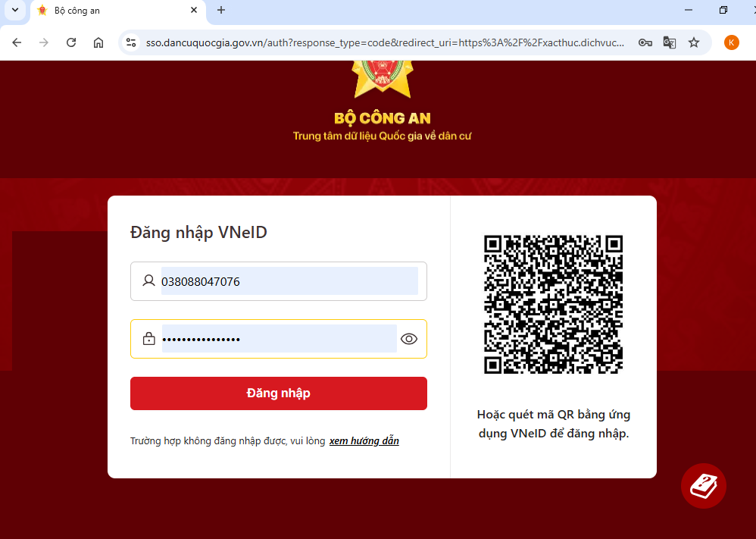Image resolution: width=756 pixels, height=539 pixels.
Task: Open the floating help book icon
Action: [704, 486]
